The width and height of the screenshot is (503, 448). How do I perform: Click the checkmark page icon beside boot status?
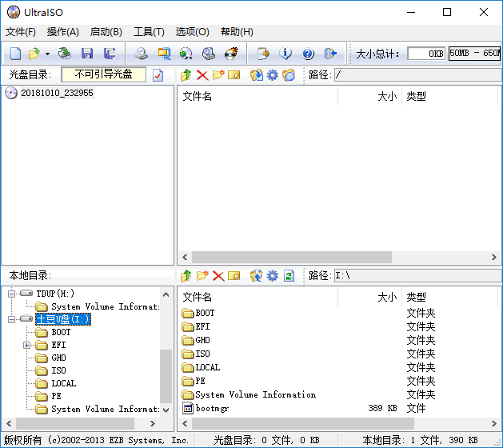[158, 75]
